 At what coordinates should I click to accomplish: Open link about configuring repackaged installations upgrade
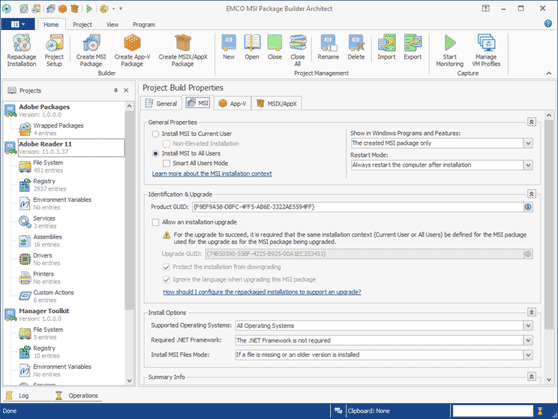pos(262,292)
